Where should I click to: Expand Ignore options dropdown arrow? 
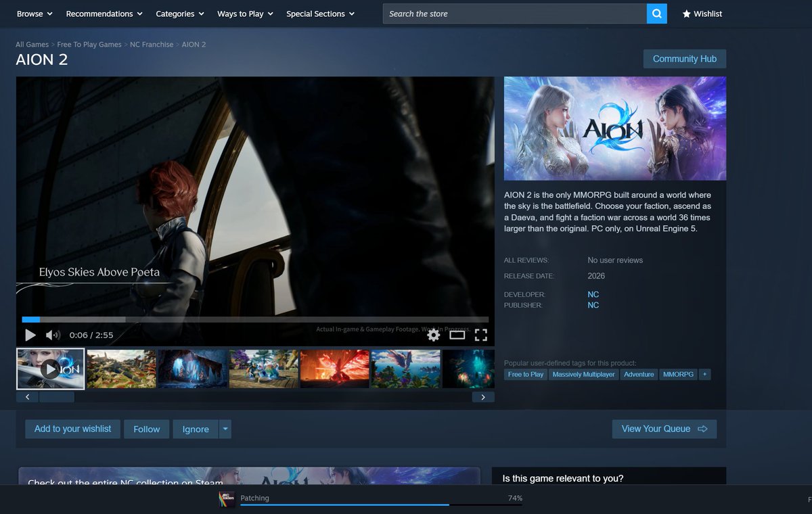(225, 429)
